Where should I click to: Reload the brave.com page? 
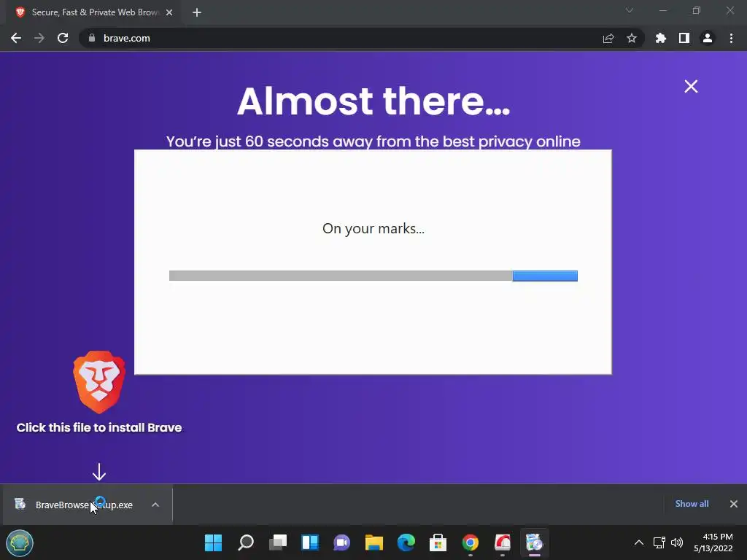pos(63,38)
